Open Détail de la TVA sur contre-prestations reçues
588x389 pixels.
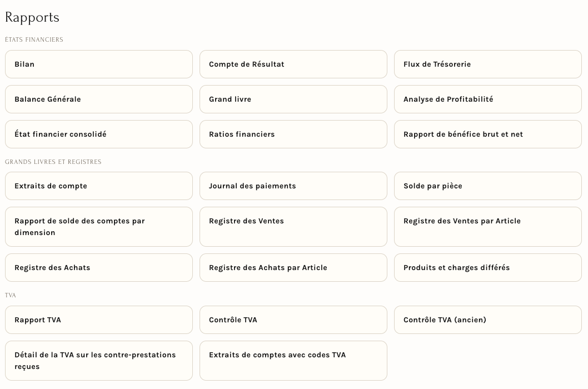click(x=98, y=361)
